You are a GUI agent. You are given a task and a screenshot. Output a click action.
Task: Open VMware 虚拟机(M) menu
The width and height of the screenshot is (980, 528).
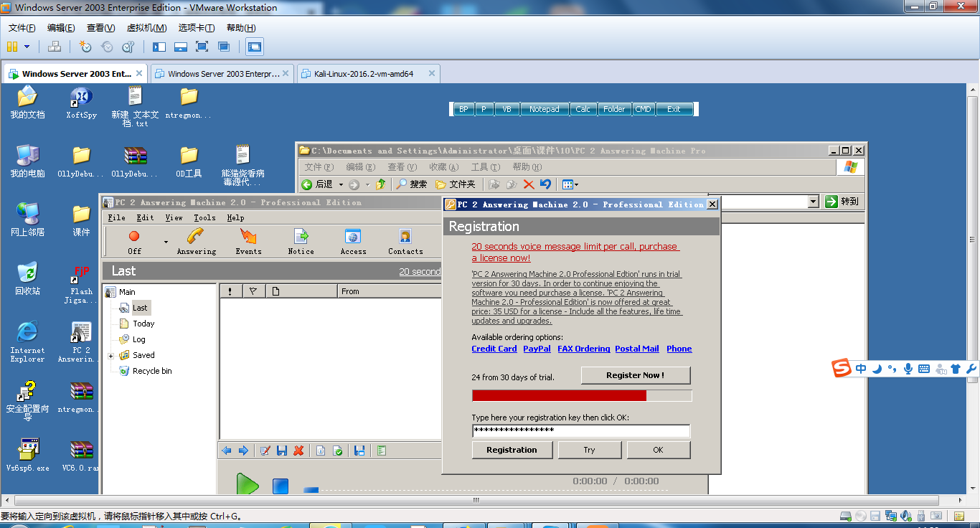pyautogui.click(x=146, y=28)
